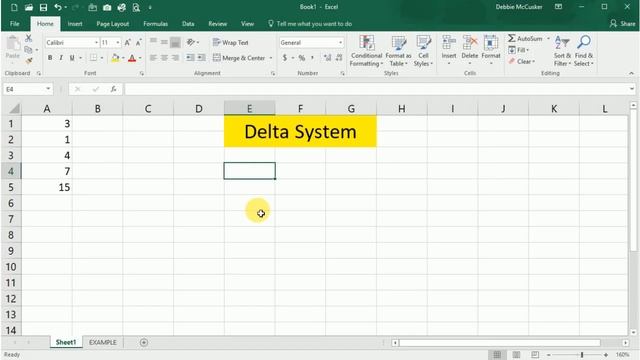
Task: Switch to the Data ribbon tab
Action: pyautogui.click(x=188, y=24)
